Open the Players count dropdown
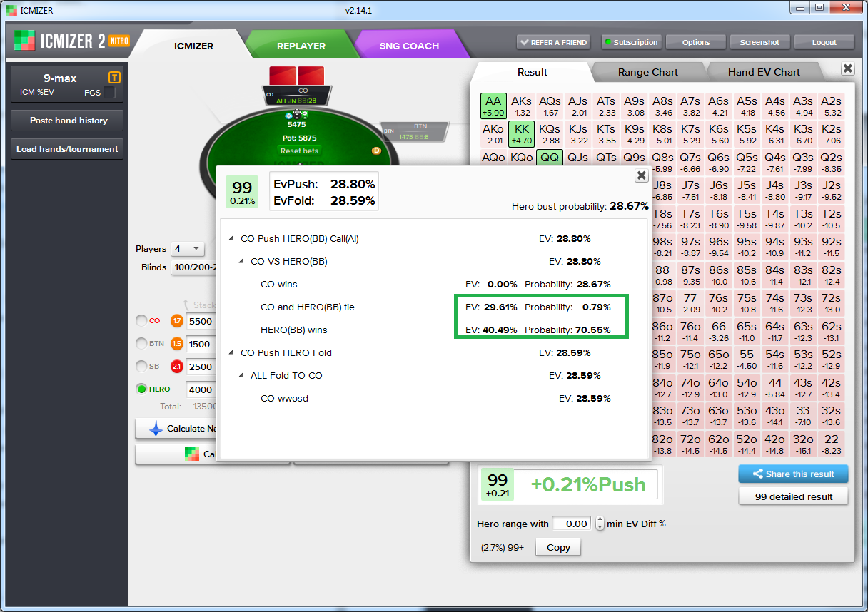 [x=188, y=249]
